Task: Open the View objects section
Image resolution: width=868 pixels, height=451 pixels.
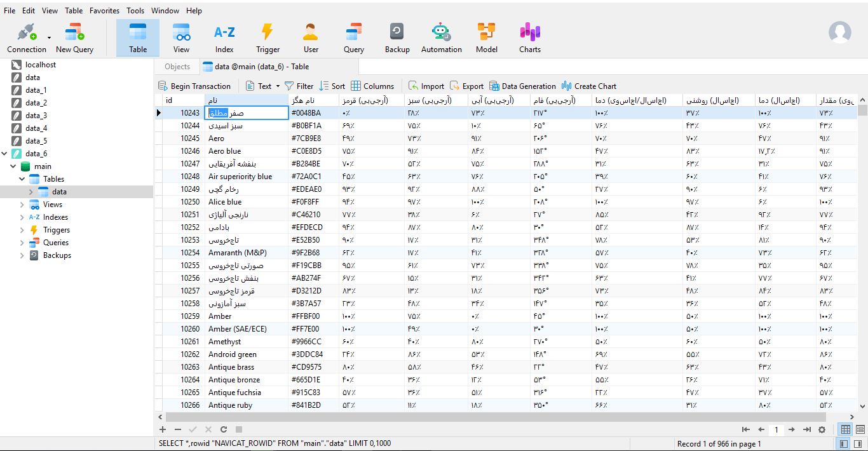Action: pos(181,37)
